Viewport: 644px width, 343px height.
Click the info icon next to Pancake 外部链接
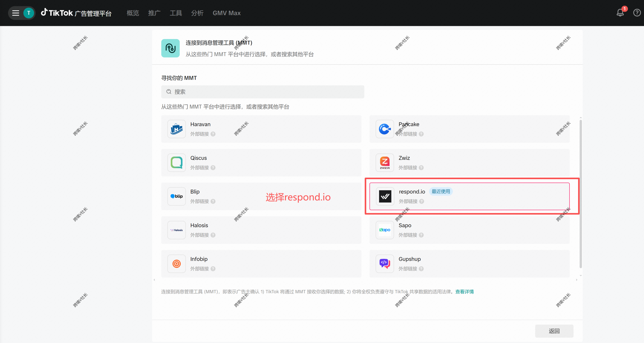pos(421,134)
